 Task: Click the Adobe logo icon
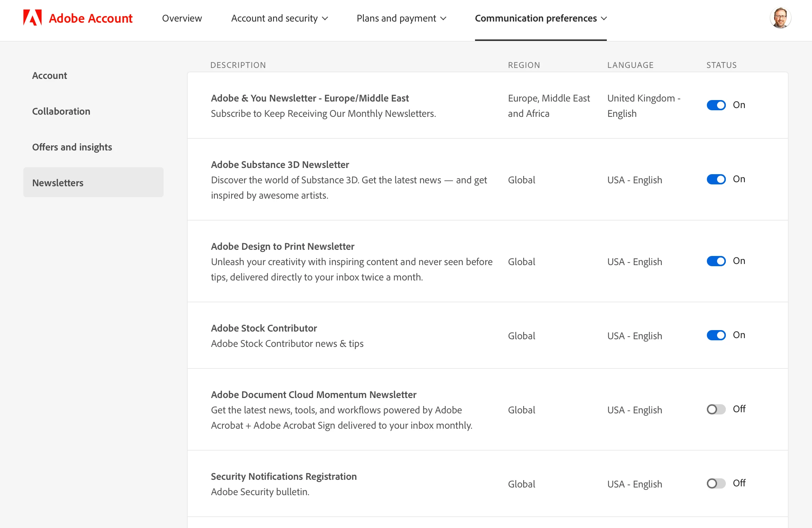tap(32, 18)
